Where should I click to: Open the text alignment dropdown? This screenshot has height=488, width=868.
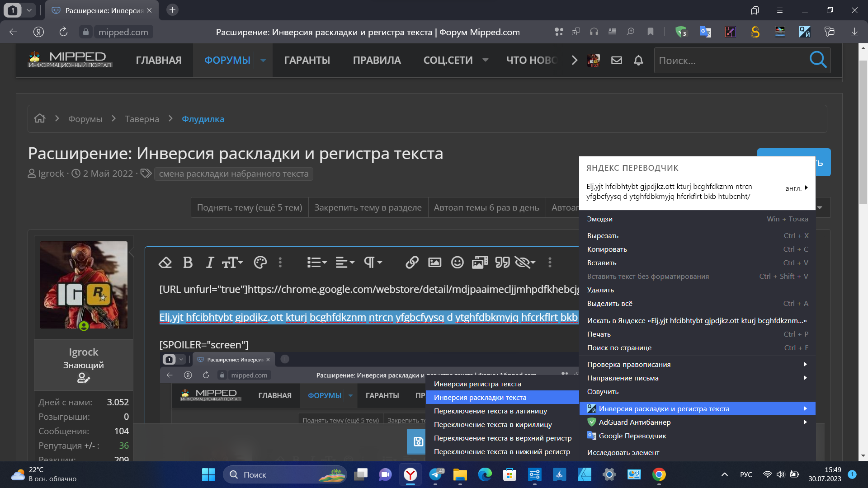click(x=345, y=263)
